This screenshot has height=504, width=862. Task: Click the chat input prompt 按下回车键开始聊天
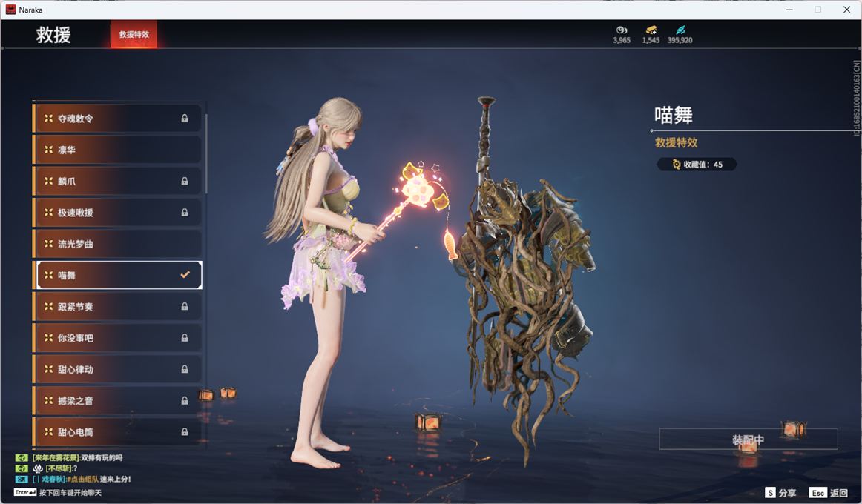coord(70,492)
